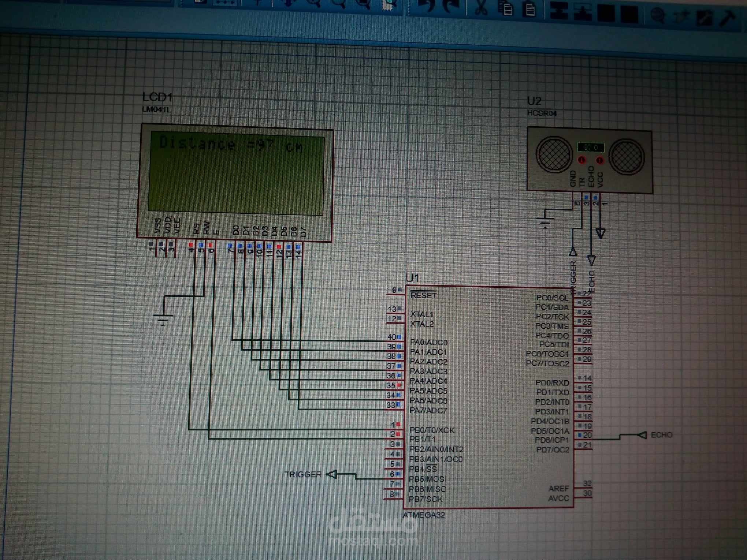Screen dimensions: 747x560
Task: Click the U2 HCSR04 component label
Action: 535,101
